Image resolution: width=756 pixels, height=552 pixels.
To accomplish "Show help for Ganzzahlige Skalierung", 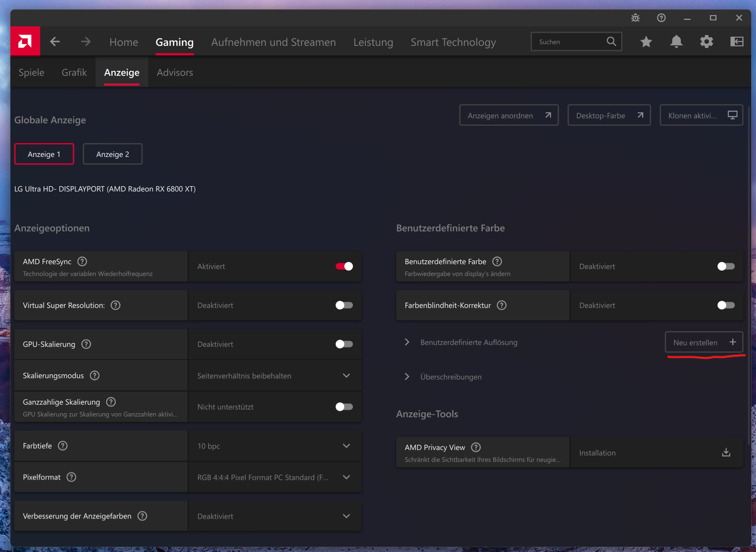I will tap(111, 402).
